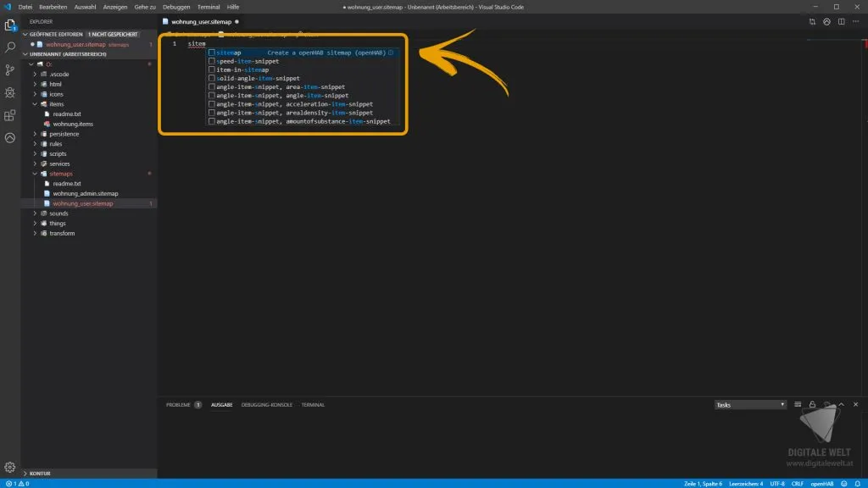Click Zeile 1, Spalte 6 position indicator

point(703,484)
